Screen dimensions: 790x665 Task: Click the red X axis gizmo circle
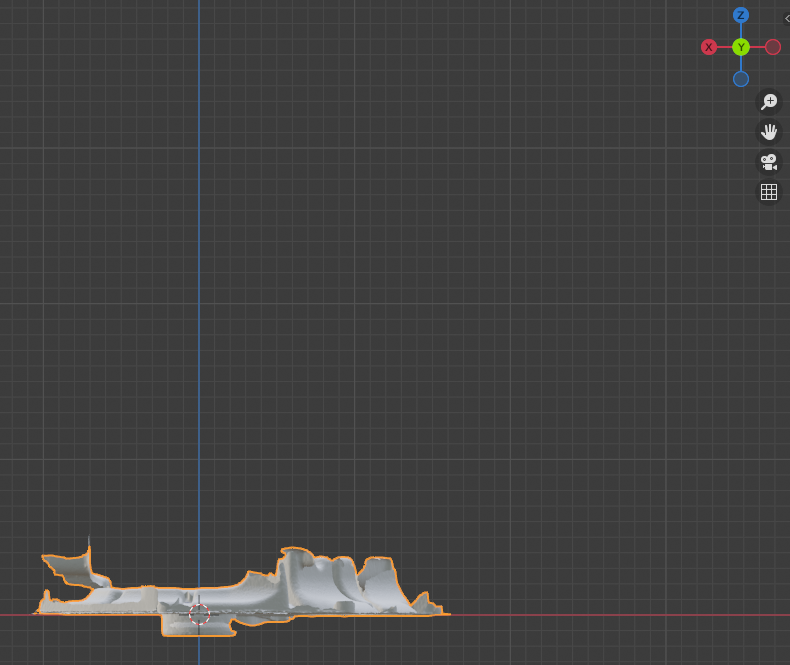pos(709,47)
